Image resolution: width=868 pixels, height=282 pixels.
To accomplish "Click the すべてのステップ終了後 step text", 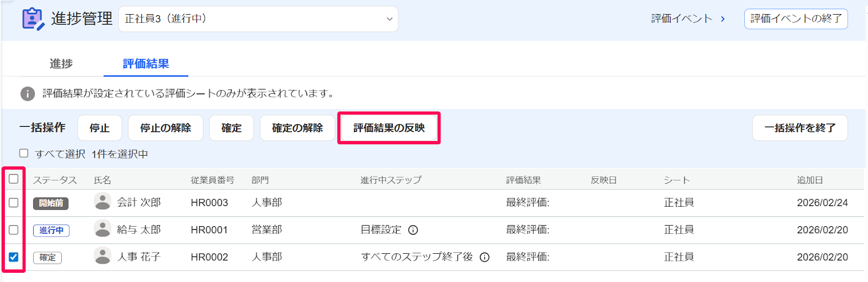I will 417,257.
